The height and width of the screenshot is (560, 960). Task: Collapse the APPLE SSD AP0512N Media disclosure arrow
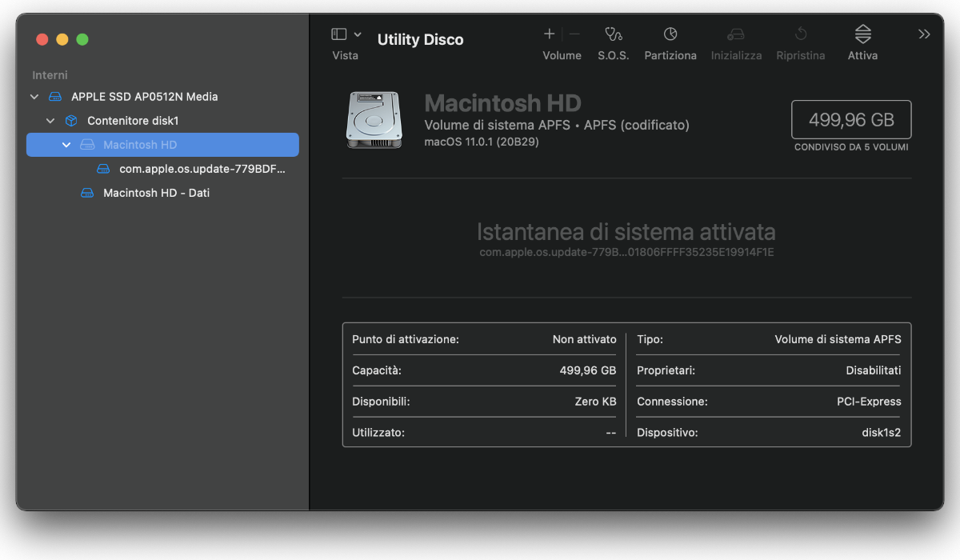coord(34,97)
